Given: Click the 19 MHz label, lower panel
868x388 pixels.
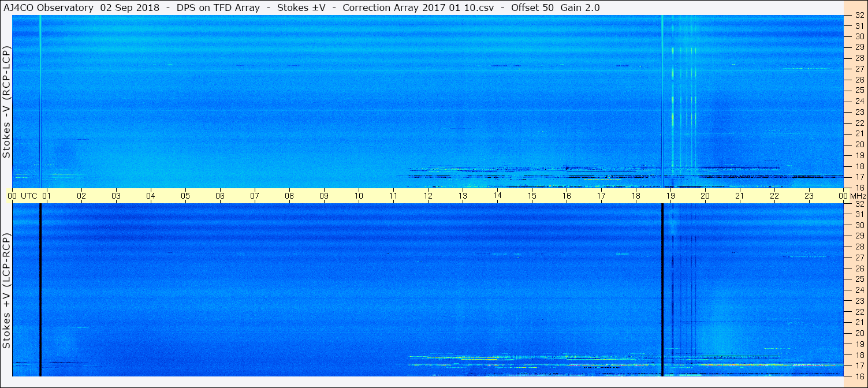Looking at the screenshot, I should [859, 344].
